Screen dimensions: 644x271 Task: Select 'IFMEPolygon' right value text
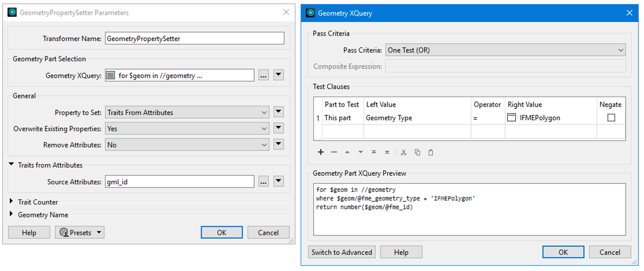pos(540,118)
